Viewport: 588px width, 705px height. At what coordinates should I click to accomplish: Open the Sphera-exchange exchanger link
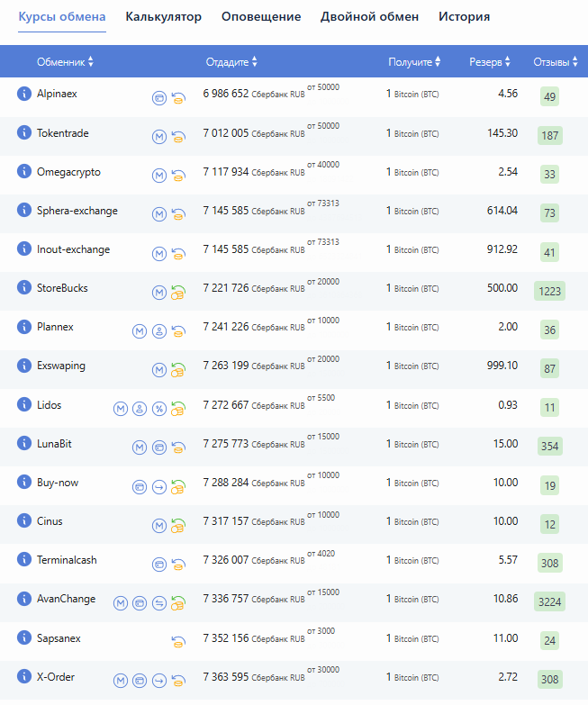[x=77, y=211]
